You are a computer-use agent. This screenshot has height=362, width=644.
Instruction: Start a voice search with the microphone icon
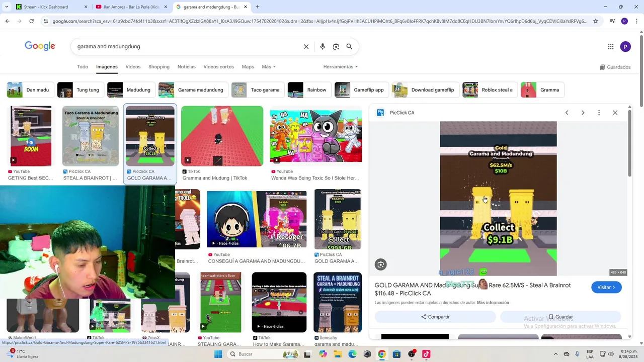[x=323, y=47]
